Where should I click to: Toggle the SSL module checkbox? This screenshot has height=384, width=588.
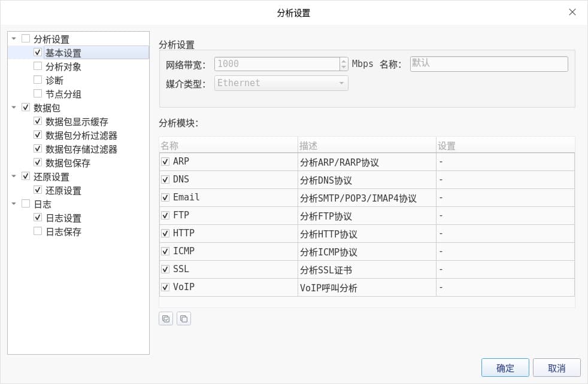pyautogui.click(x=165, y=269)
